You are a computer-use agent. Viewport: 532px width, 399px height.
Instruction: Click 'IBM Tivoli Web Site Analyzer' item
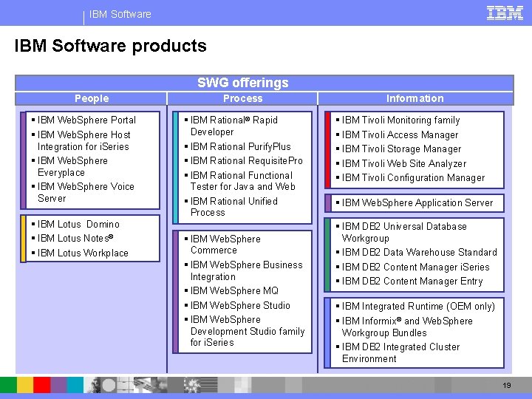click(404, 163)
